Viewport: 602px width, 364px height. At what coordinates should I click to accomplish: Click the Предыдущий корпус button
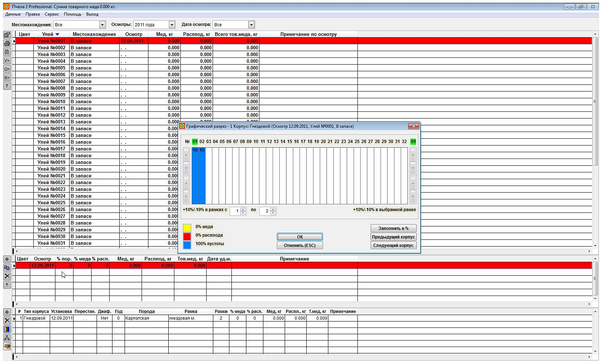(393, 237)
